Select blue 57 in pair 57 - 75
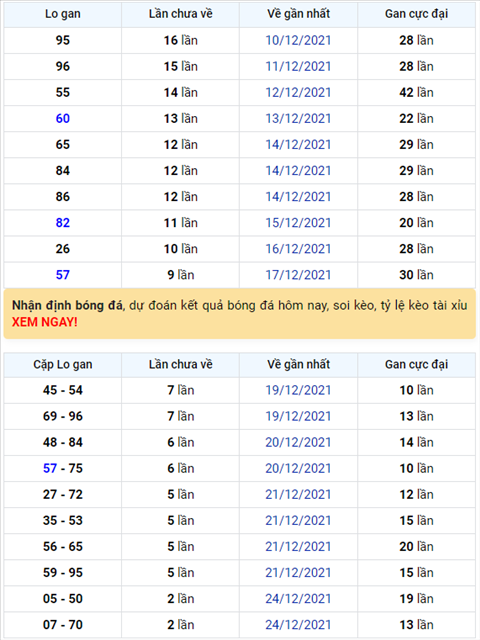 [50, 469]
